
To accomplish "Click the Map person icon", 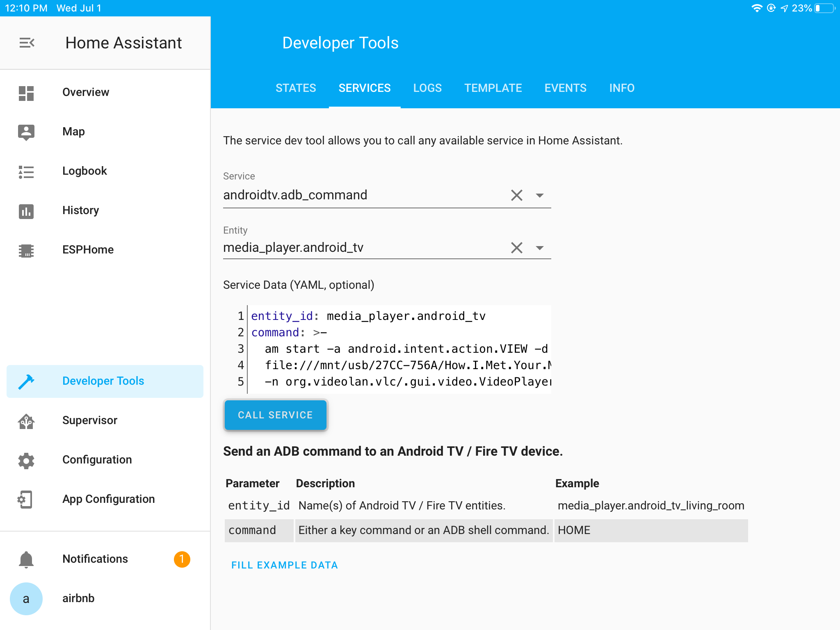I will 26,132.
